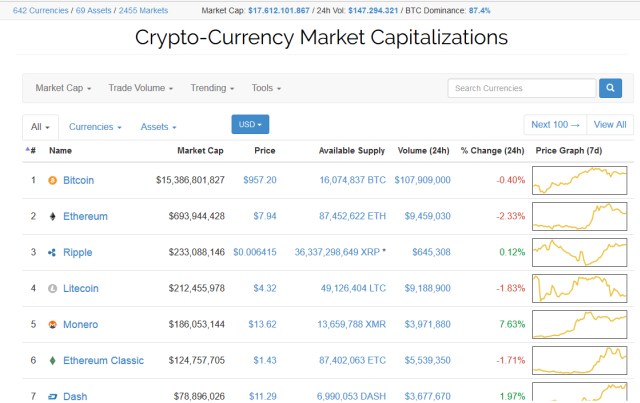Focus the Search Currencies field
The height and width of the screenshot is (403, 640).
point(521,88)
